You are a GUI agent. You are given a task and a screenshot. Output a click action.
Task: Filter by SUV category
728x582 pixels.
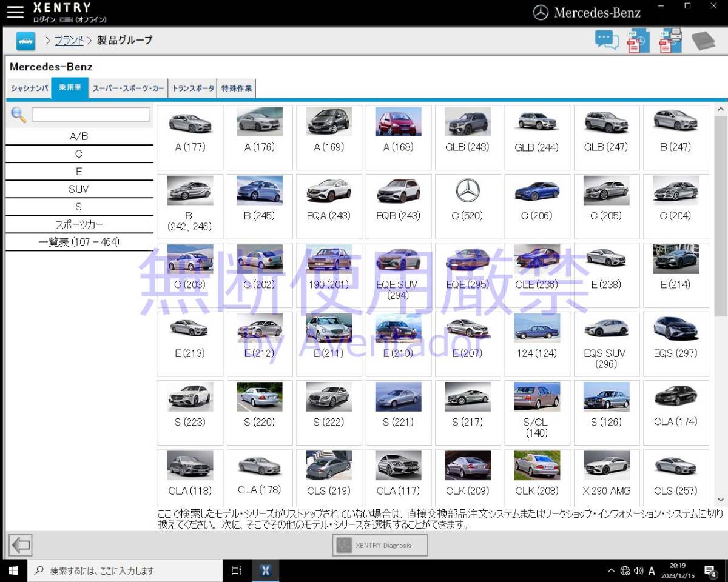click(79, 189)
